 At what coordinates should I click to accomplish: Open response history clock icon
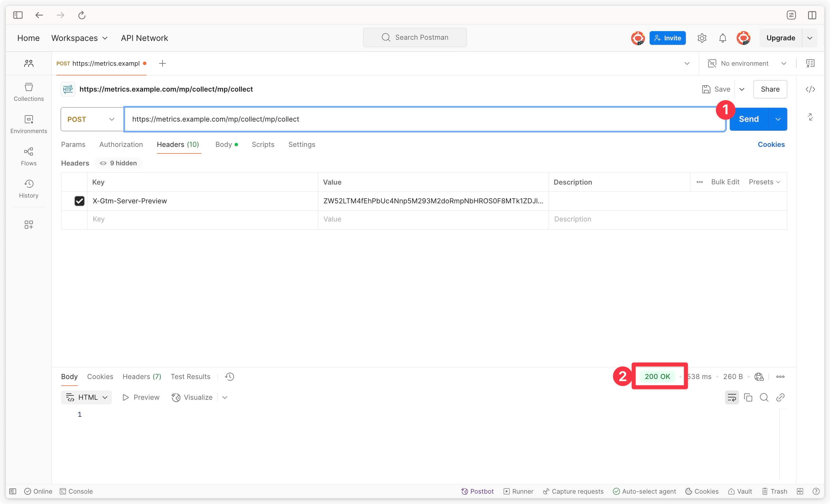pos(229,376)
